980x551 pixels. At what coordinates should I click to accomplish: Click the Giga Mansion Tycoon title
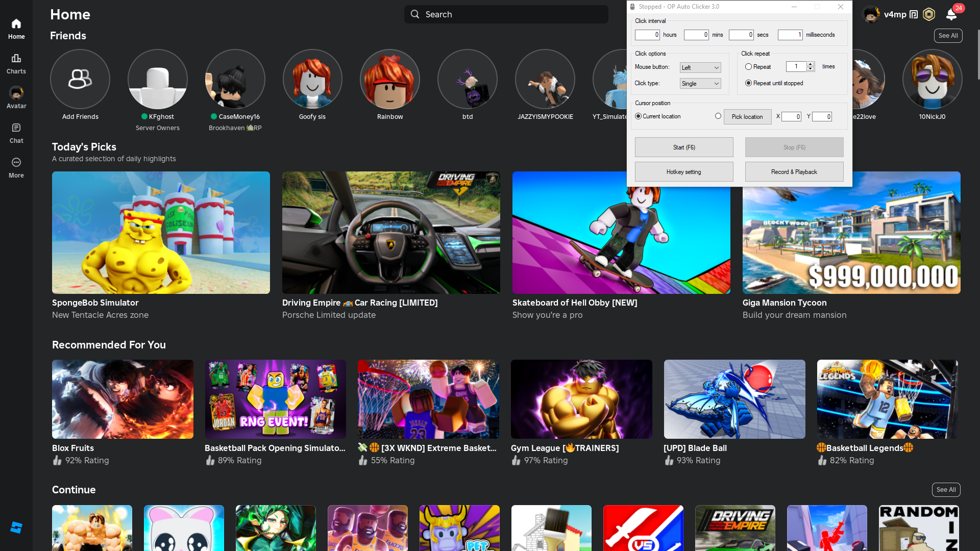(785, 303)
